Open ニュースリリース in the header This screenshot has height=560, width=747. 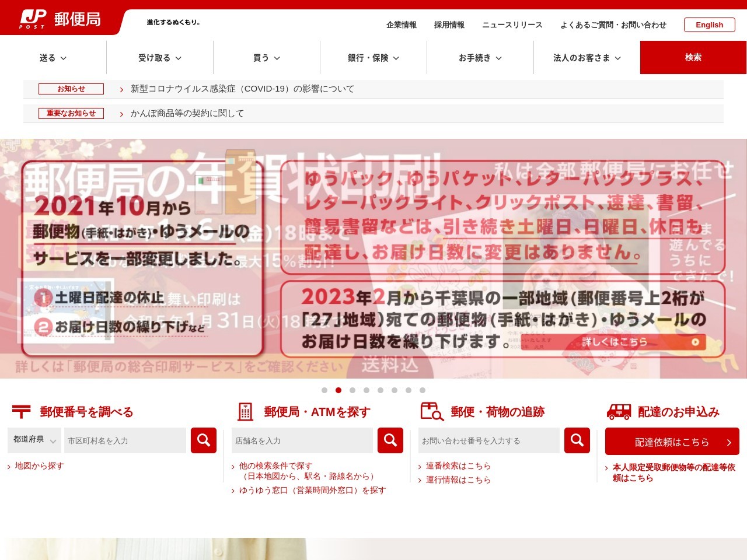click(512, 25)
